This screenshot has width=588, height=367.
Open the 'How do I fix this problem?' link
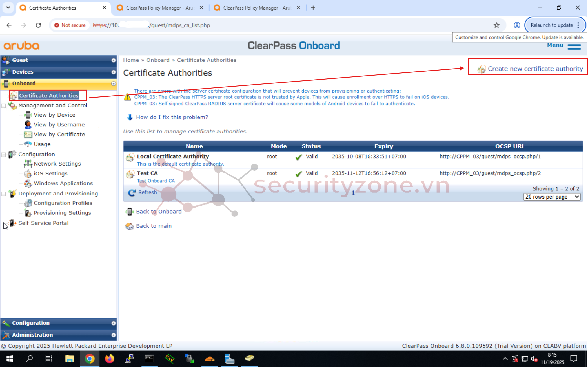pyautogui.click(x=172, y=117)
